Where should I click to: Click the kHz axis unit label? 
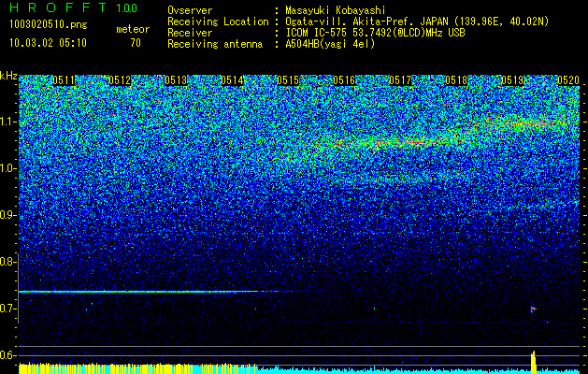coord(8,76)
